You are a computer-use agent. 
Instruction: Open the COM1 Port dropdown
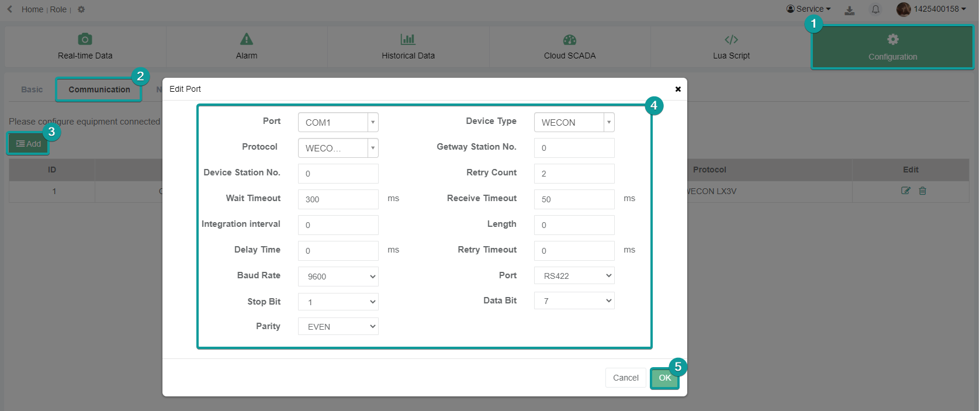[x=338, y=122]
